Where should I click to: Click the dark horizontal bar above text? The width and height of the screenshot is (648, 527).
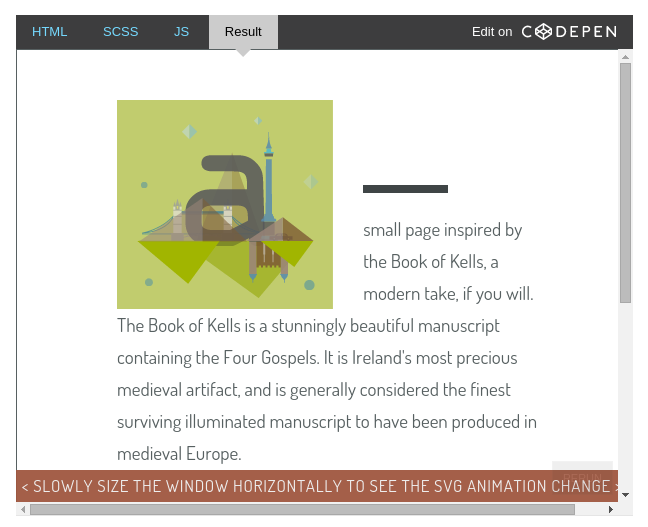pos(405,189)
